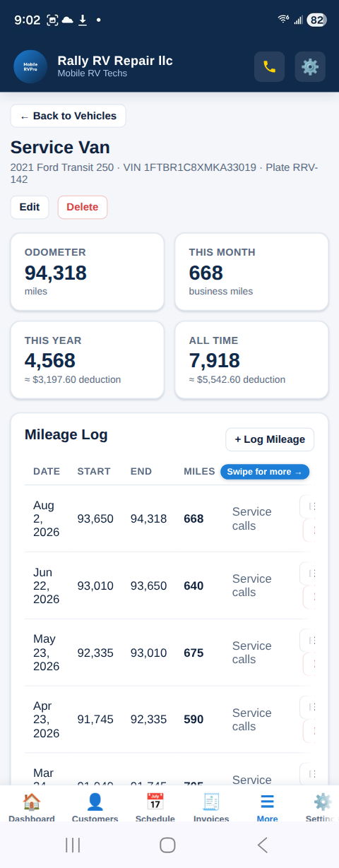Click the $3,197.60 deduction text
This screenshot has width=339, height=868.
[x=73, y=379]
